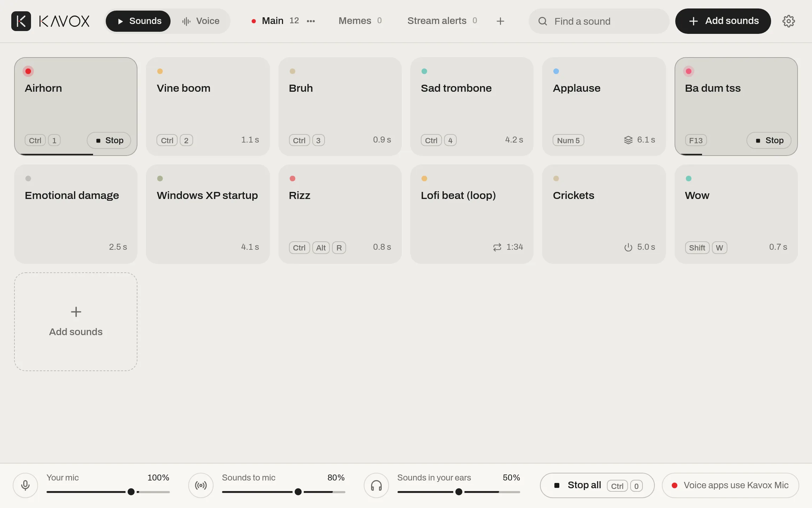Click the Shift hotkey badge on Wow
Image resolution: width=812 pixels, height=508 pixels.
click(x=697, y=248)
